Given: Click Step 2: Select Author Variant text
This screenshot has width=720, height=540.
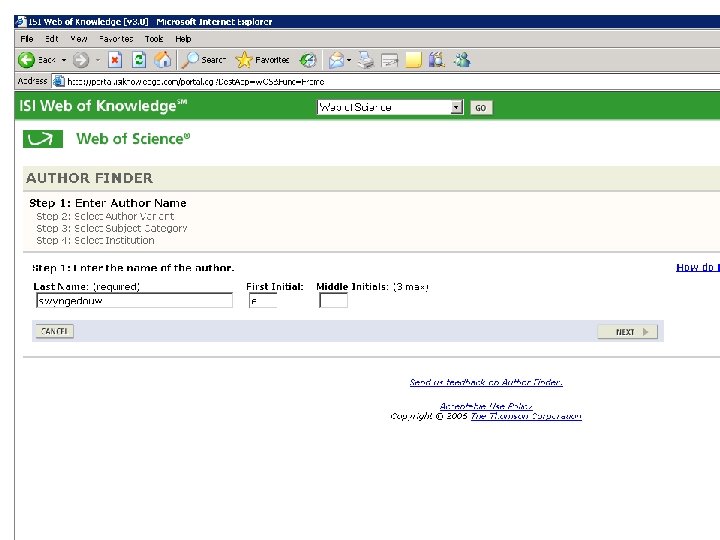Looking at the screenshot, I should pyautogui.click(x=105, y=216).
